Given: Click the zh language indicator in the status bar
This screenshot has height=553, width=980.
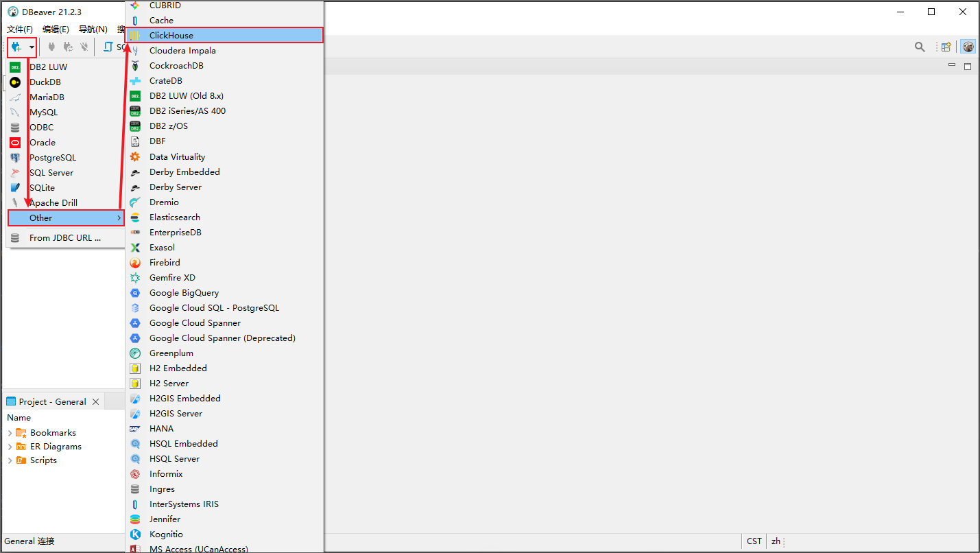Looking at the screenshot, I should (776, 541).
